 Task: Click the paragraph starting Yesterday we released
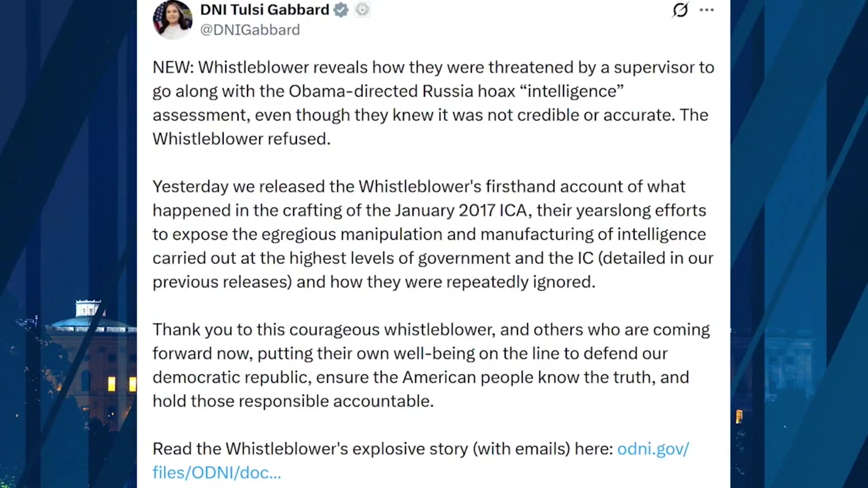coord(433,234)
